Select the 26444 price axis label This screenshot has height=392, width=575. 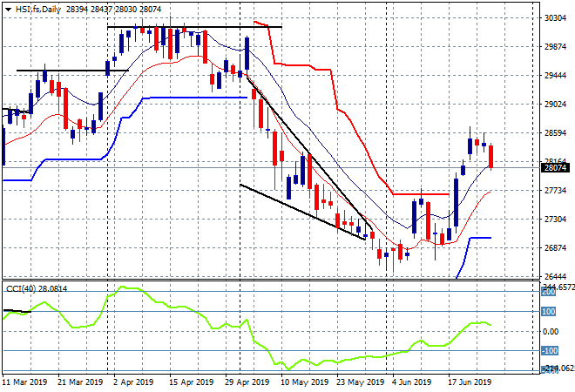click(x=555, y=276)
